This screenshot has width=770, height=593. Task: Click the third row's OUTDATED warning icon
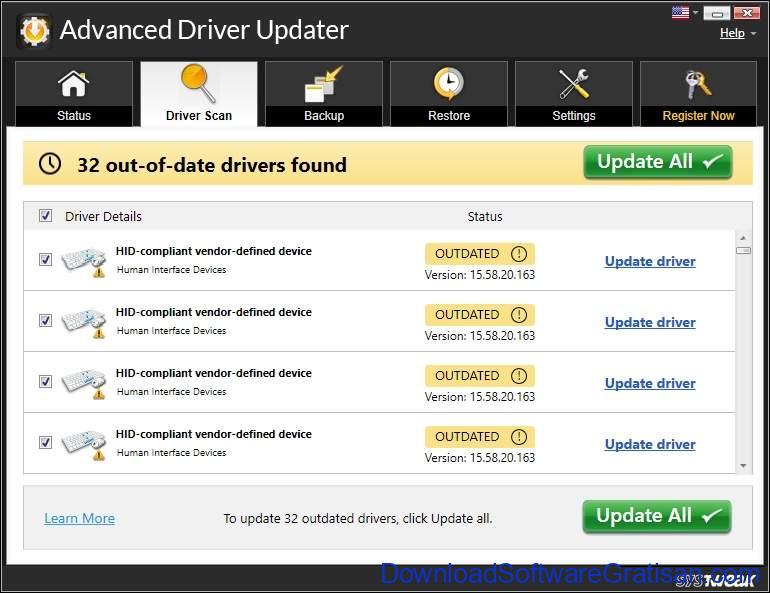tap(519, 376)
